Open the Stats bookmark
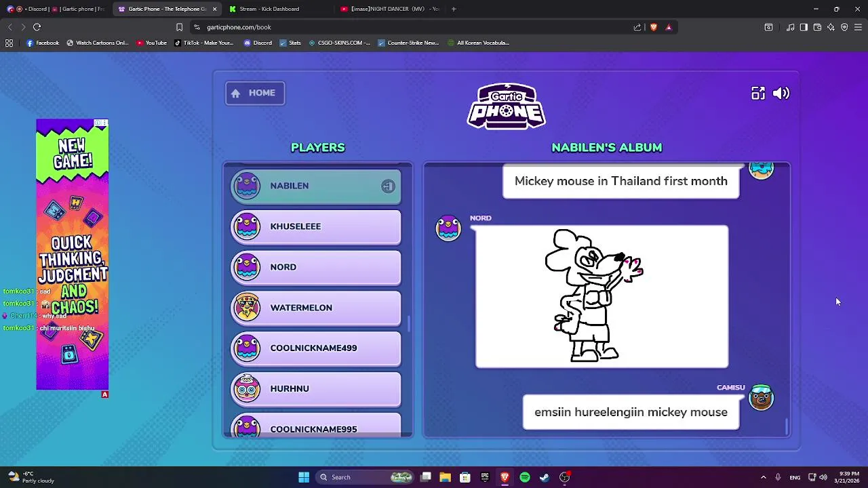The height and width of the screenshot is (488, 868). [x=290, y=43]
